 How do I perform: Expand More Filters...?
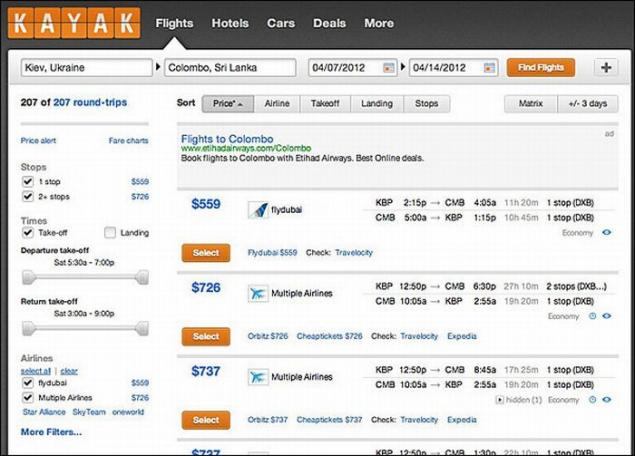pos(51,432)
